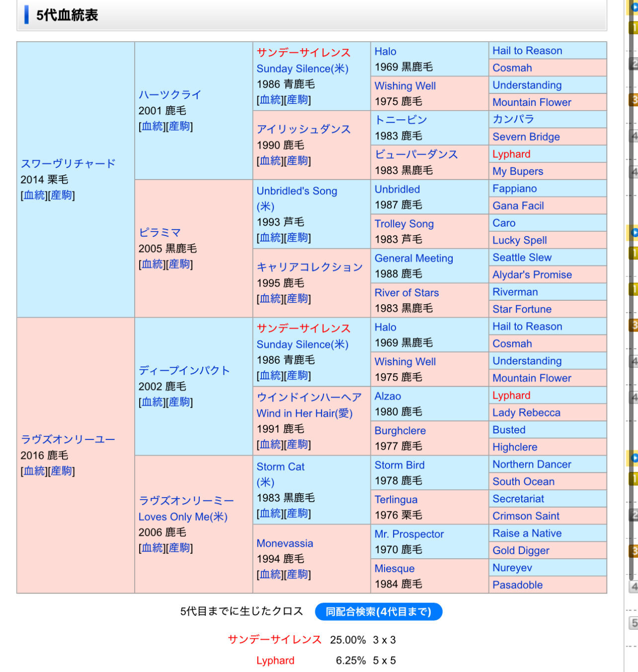The image size is (638, 672).
Task: Open Star Fortune horse link
Action: pos(522,309)
